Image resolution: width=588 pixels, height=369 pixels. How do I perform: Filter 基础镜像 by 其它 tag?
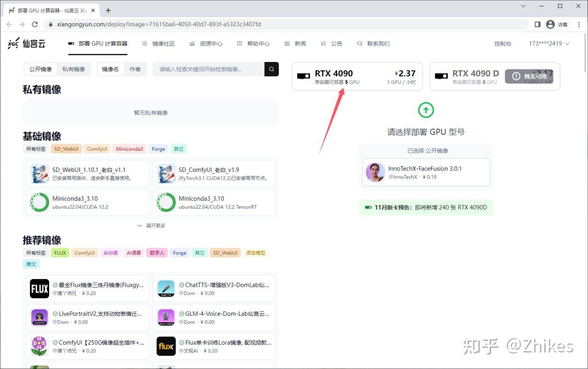tap(178, 149)
